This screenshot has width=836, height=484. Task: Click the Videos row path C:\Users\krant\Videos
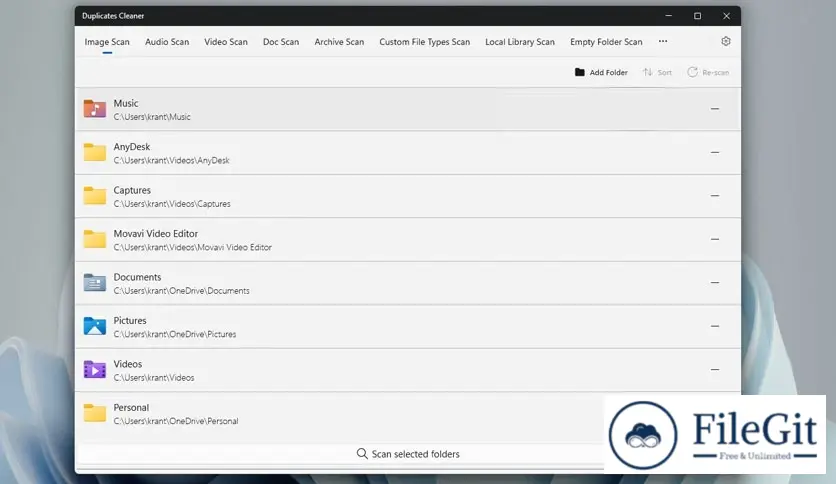(154, 377)
